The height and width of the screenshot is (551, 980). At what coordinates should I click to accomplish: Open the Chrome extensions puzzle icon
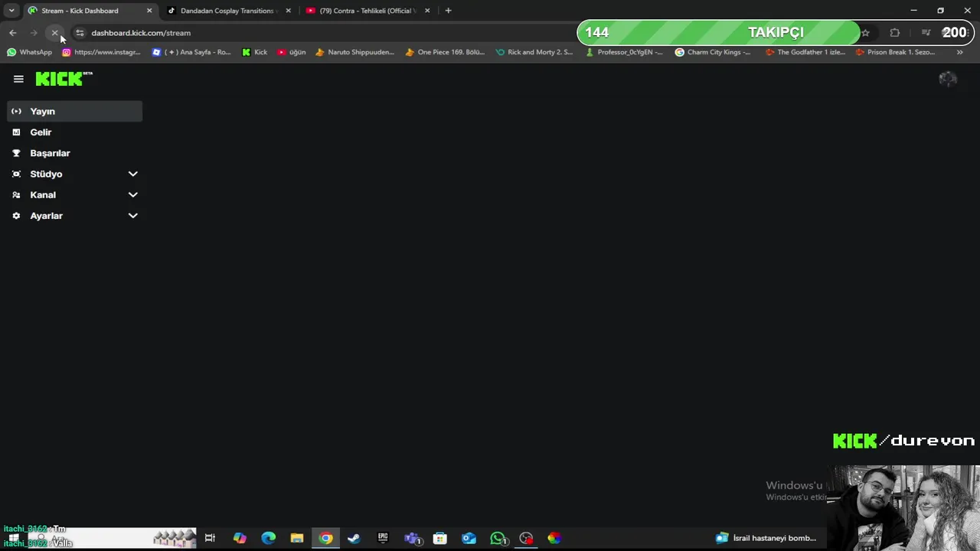point(894,33)
